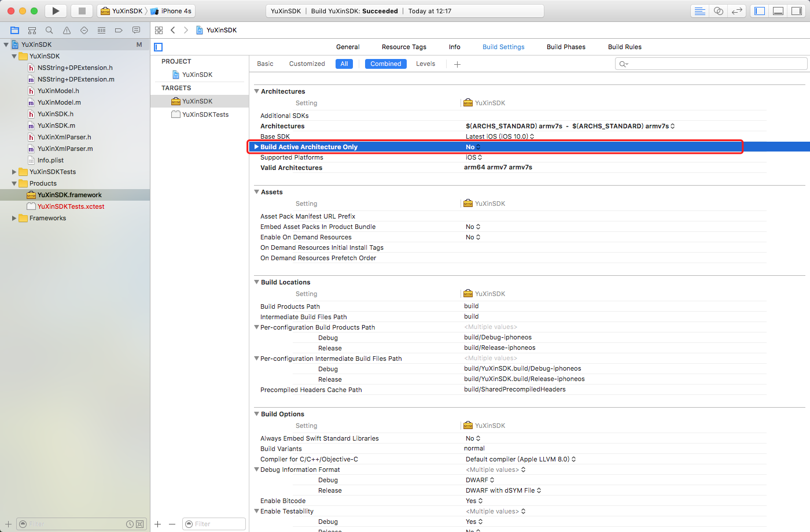810x532 pixels.
Task: Change Build Active Architecture Only value
Action: [x=473, y=147]
